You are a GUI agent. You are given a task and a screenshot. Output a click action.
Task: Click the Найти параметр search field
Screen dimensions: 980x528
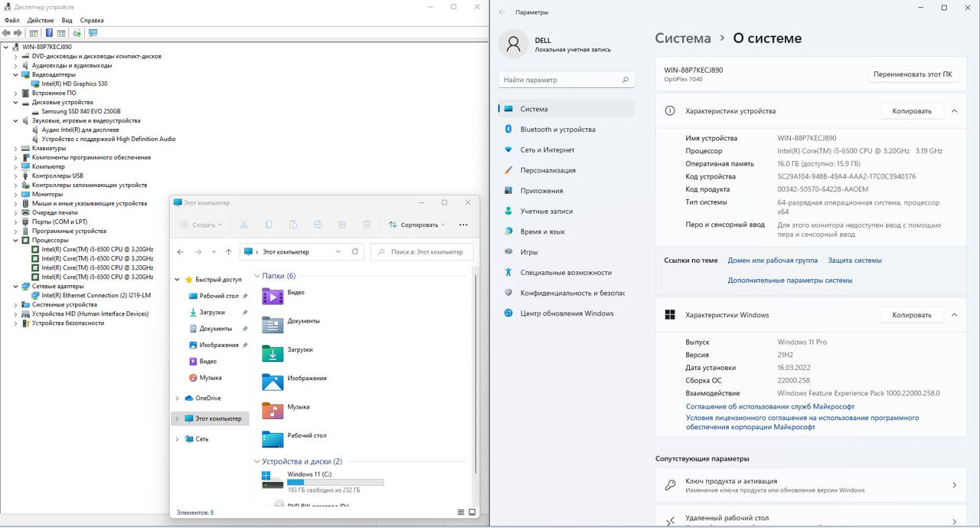561,80
